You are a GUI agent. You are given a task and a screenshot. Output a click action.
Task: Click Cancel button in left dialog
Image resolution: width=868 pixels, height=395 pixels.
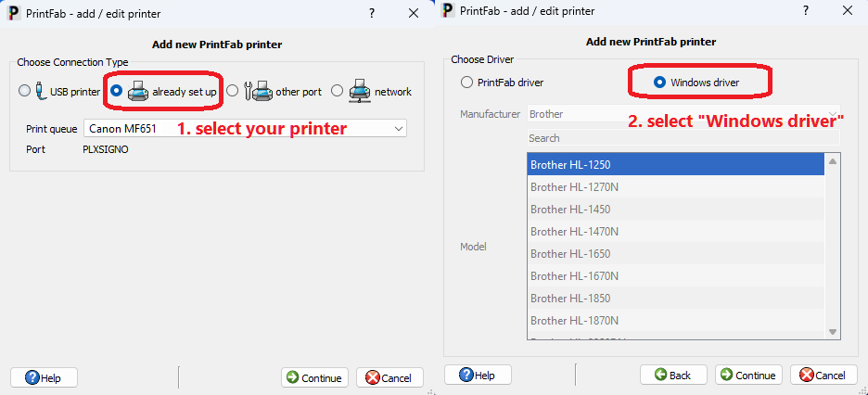point(389,378)
